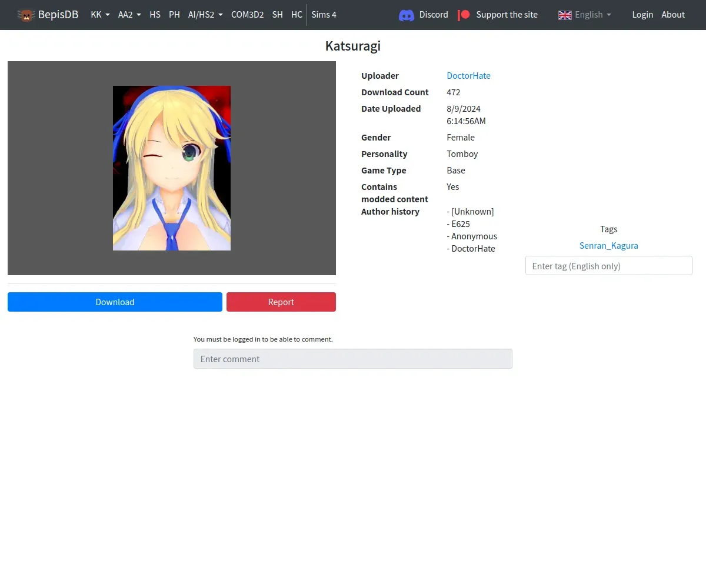Click the Author history label
Screen dimensions: 706x588
pos(390,212)
